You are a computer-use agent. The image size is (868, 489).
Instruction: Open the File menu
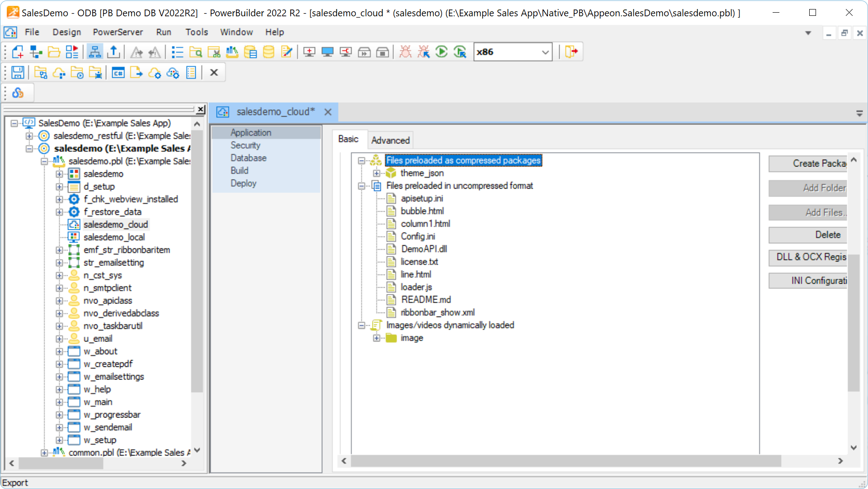[32, 32]
